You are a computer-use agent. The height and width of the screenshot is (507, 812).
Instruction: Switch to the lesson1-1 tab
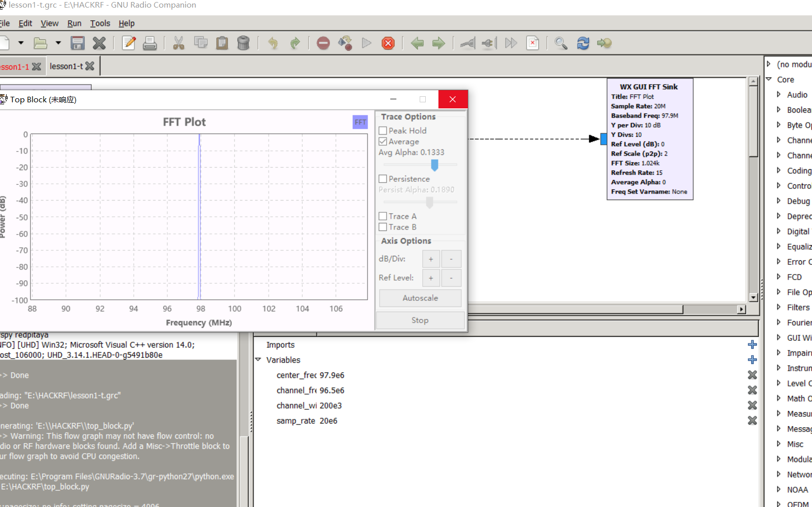click(x=15, y=66)
